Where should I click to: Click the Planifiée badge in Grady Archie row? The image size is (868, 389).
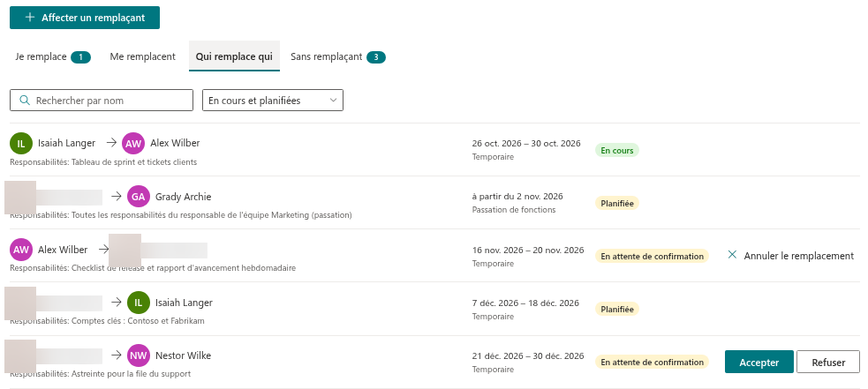(x=617, y=203)
